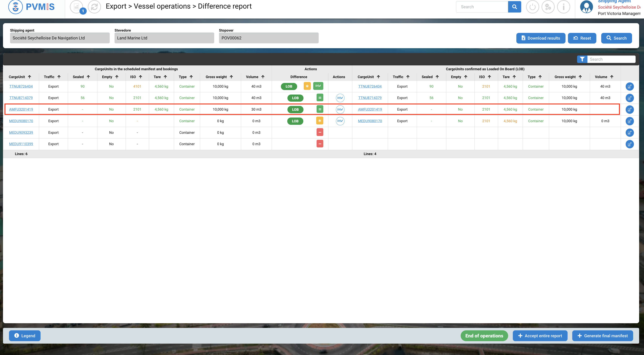Click red minus icon for MEDU9093239
Image resolution: width=644 pixels, height=355 pixels.
coord(320,132)
